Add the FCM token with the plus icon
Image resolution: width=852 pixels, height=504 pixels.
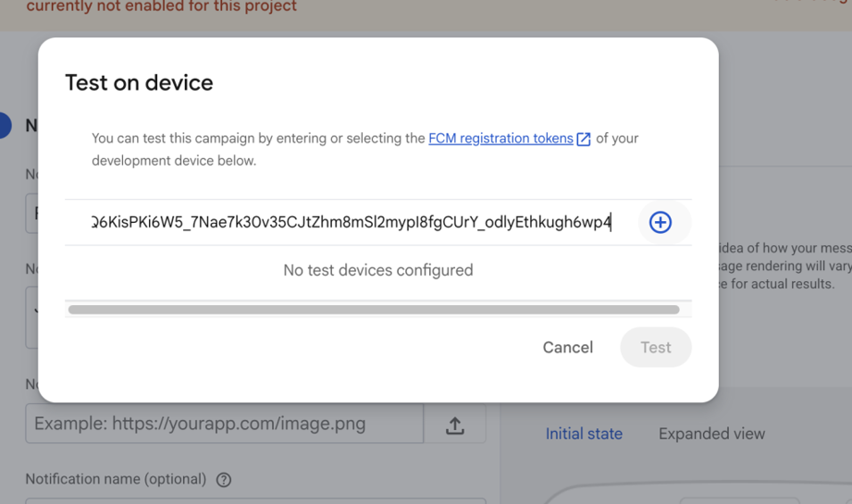pos(661,222)
